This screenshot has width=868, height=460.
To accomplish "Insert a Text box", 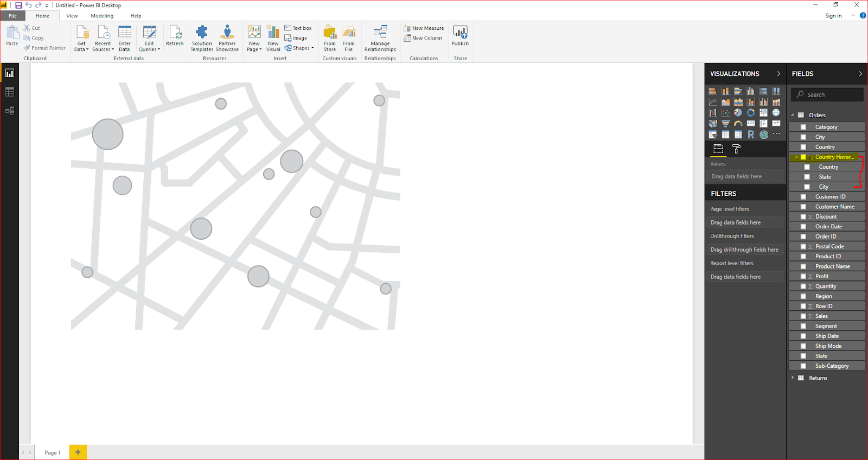I will (298, 28).
